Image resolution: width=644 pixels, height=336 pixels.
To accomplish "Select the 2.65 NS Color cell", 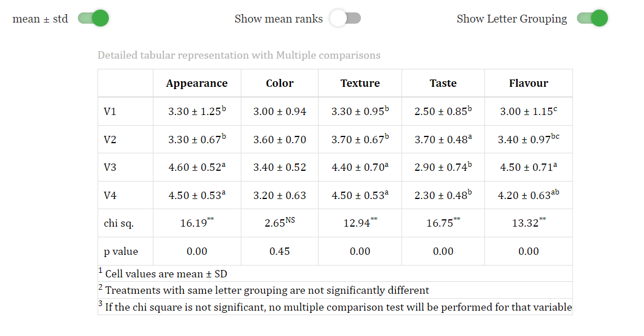I will pyautogui.click(x=279, y=223).
